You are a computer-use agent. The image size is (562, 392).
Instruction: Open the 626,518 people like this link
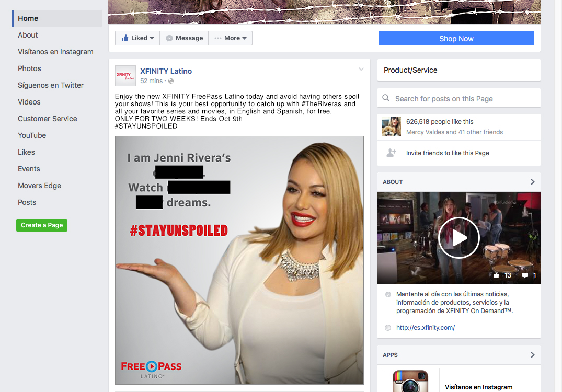(440, 122)
